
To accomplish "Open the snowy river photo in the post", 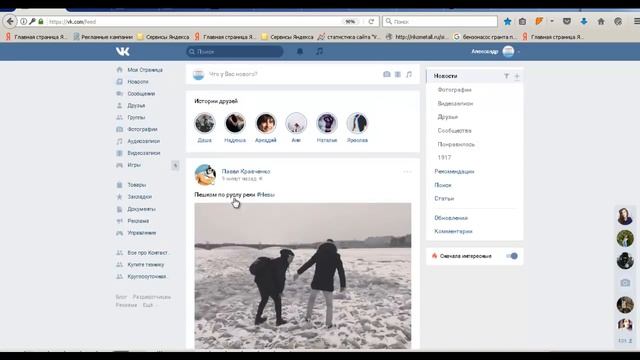I will point(303,276).
